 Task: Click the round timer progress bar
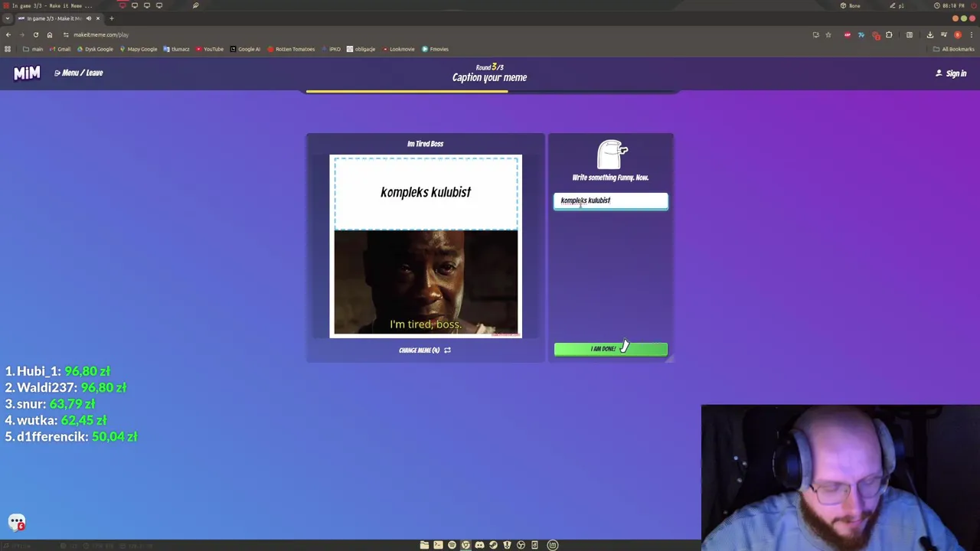[490, 91]
